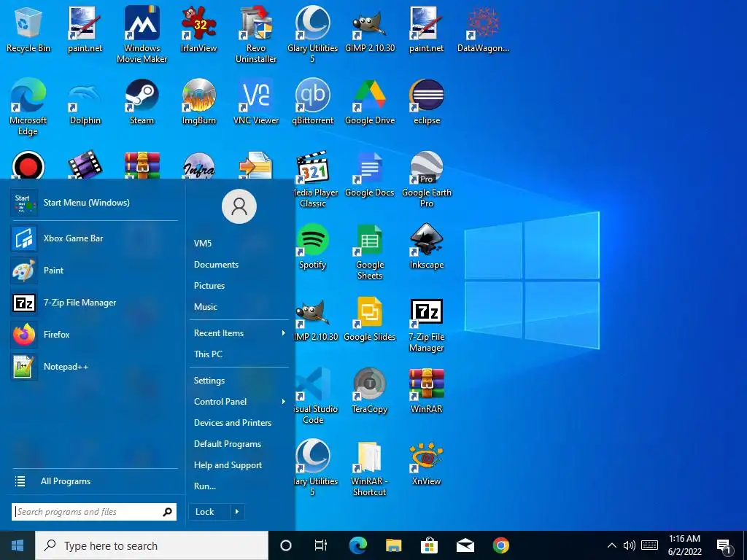Open Task View on the taskbar

click(321, 545)
